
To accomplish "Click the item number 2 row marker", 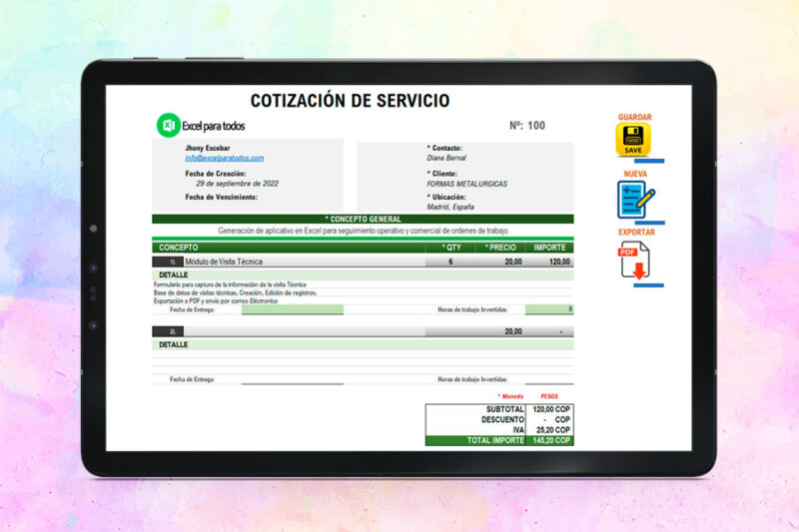I will point(168,331).
